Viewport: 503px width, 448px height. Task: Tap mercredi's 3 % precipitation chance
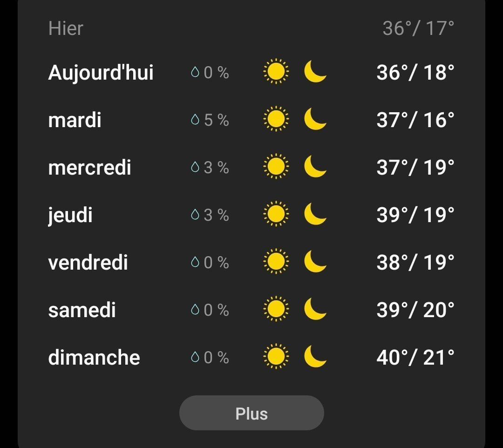[216, 167]
